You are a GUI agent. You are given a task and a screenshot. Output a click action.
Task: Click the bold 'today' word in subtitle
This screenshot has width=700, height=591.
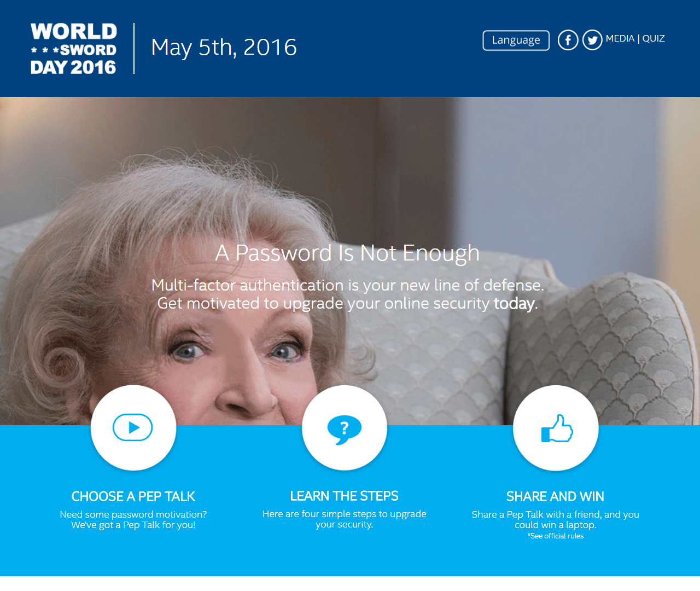(x=514, y=303)
